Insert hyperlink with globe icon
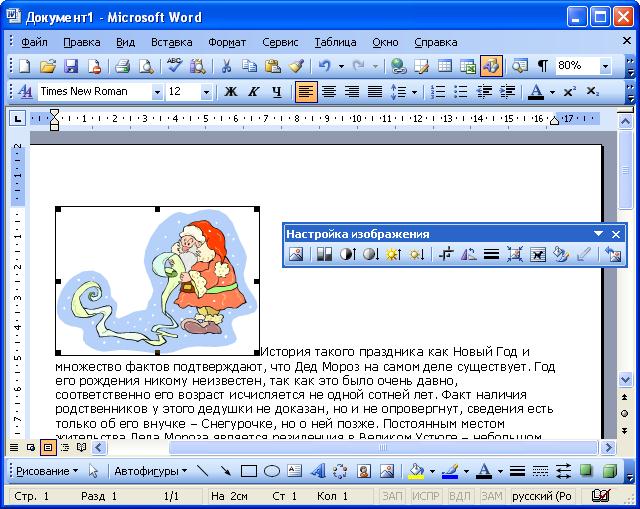 (398, 66)
